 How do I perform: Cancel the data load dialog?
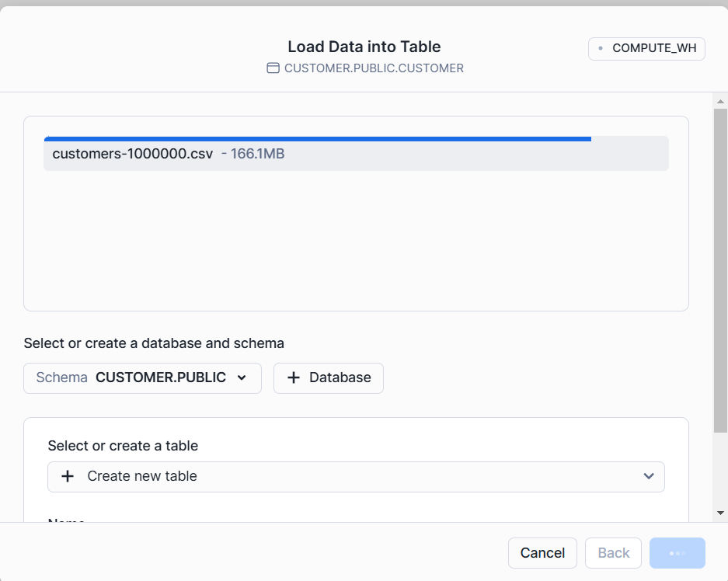542,553
